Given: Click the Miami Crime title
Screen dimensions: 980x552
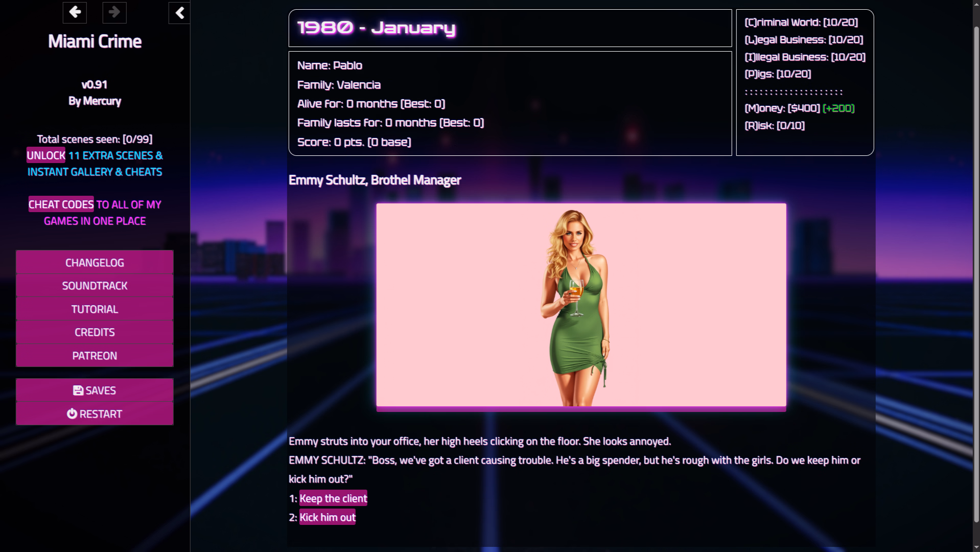Looking at the screenshot, I should click(95, 41).
